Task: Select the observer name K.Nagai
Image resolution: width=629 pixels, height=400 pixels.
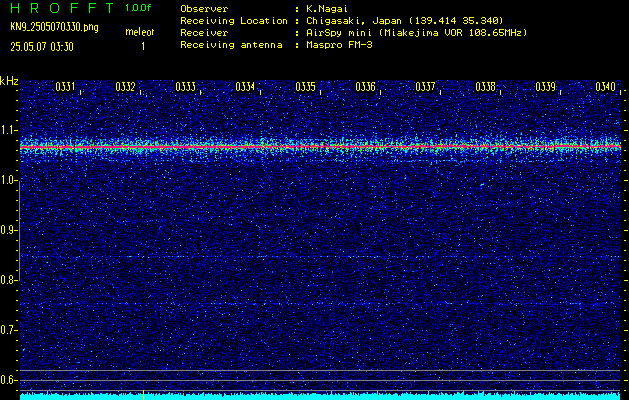Action: (327, 8)
